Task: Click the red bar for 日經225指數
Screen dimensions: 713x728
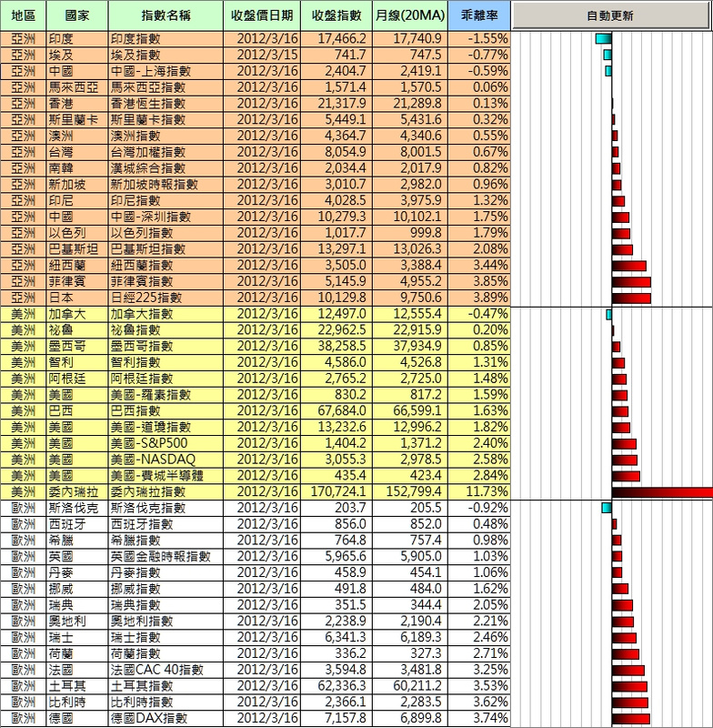Action: 631,298
